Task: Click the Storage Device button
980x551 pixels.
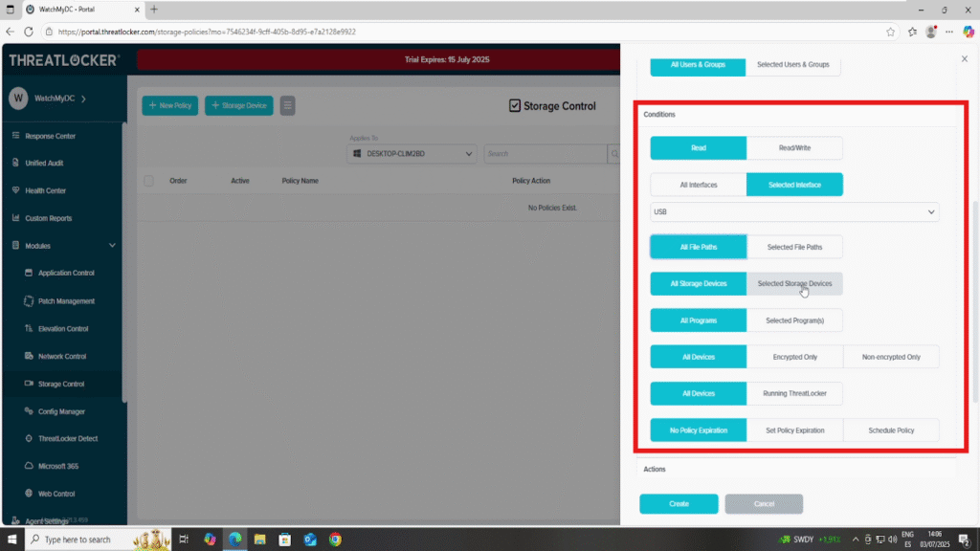Action: coord(238,105)
